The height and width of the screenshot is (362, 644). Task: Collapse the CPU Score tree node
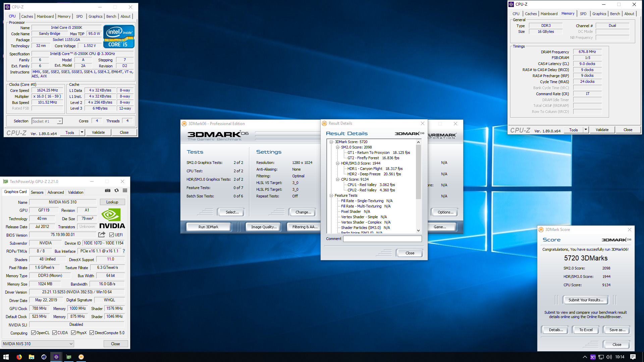pyautogui.click(x=338, y=179)
